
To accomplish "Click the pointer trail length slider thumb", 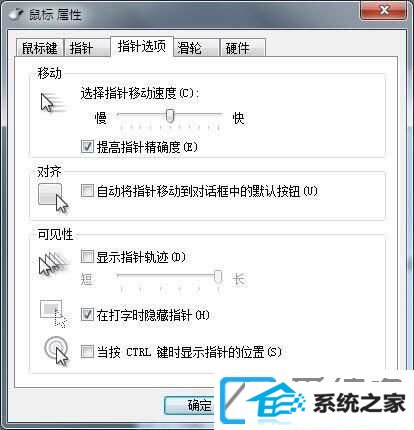I will coord(218,277).
